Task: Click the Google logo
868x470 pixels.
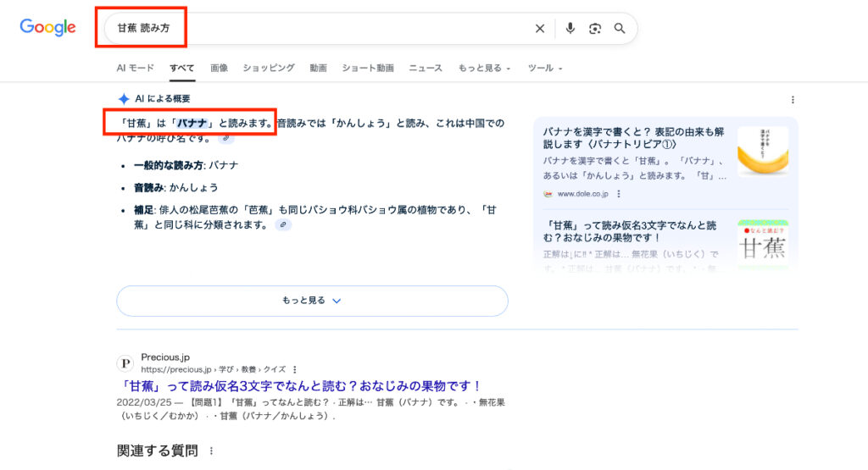Action: [x=47, y=27]
